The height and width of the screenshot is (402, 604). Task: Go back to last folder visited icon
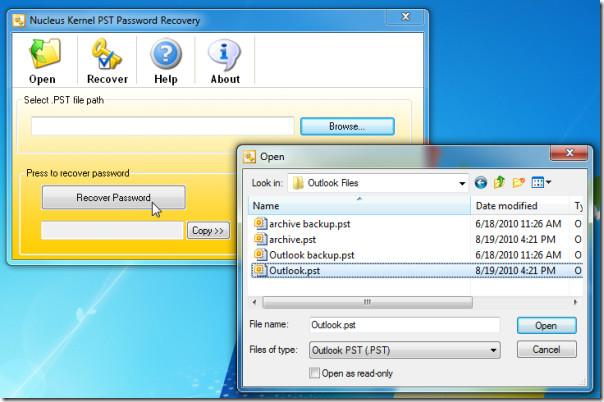click(480, 182)
